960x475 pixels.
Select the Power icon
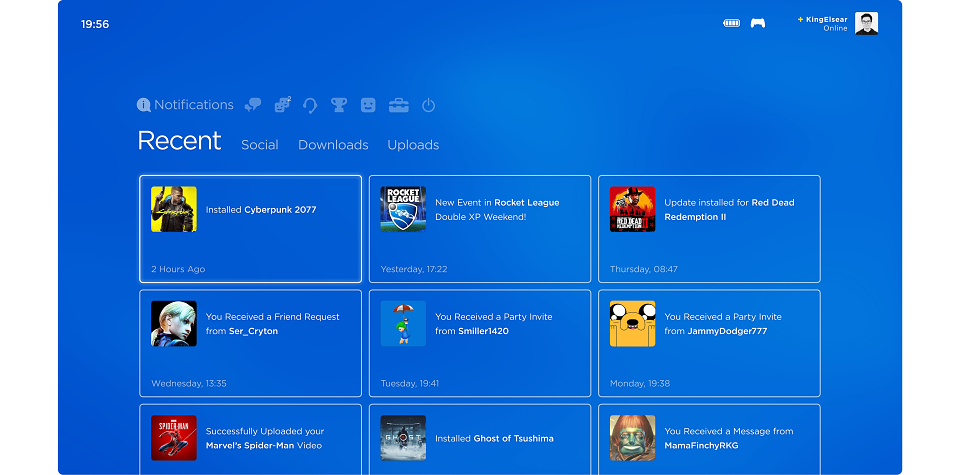(429, 105)
